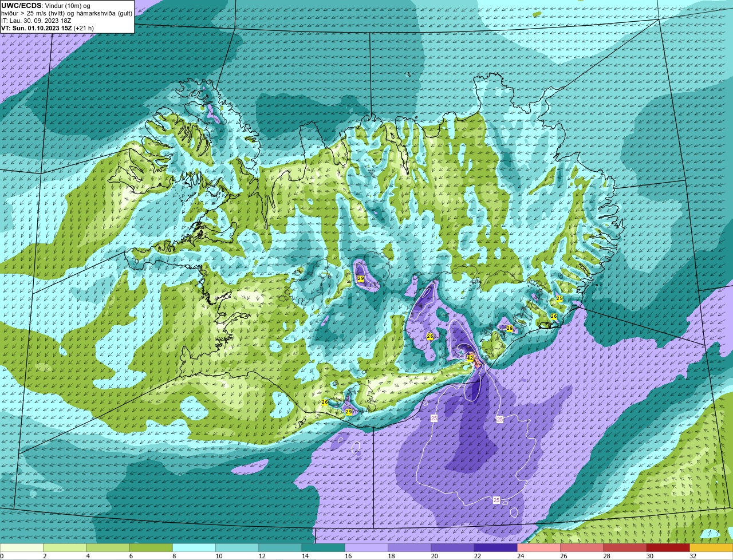The width and height of the screenshot is (733, 560).
Task: Click the yellow 26 label west of the 42 peak
Action: 430,336
